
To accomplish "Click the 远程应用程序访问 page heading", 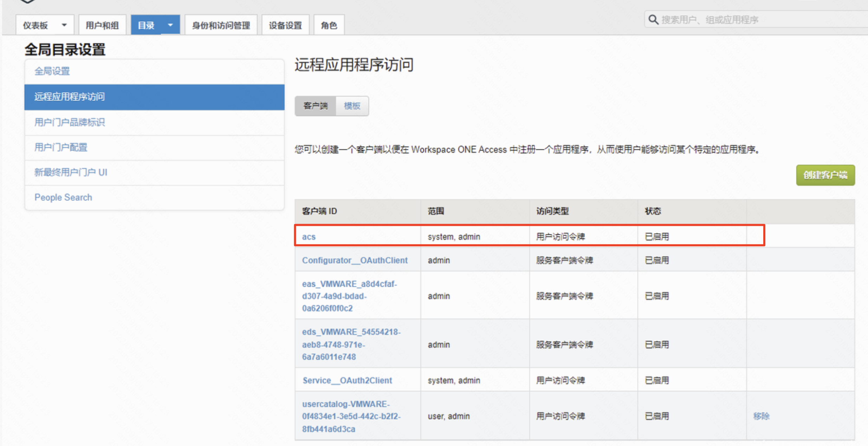I will coord(354,65).
